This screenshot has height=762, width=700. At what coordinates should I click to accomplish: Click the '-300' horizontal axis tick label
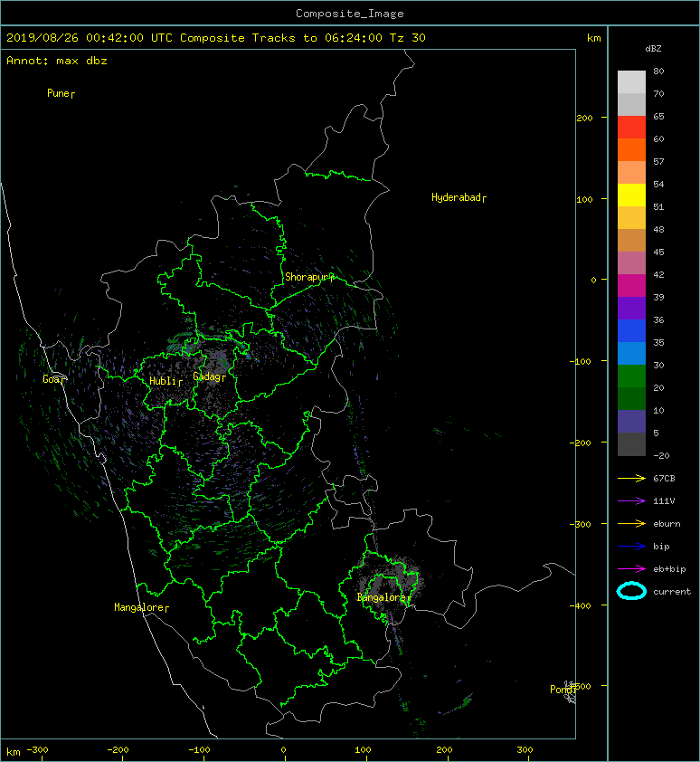pos(37,750)
